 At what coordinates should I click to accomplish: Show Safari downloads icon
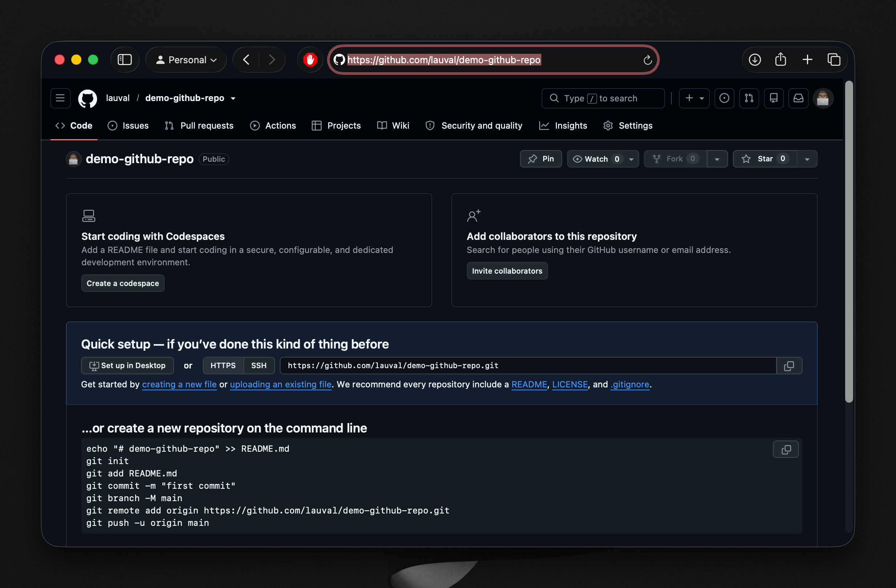[x=754, y=60]
